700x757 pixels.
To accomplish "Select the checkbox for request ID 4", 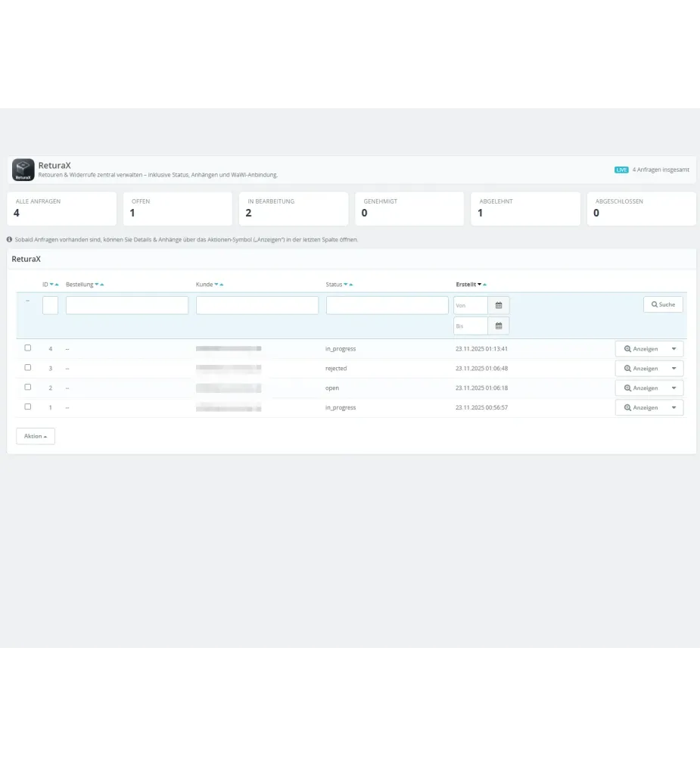I will pyautogui.click(x=28, y=348).
